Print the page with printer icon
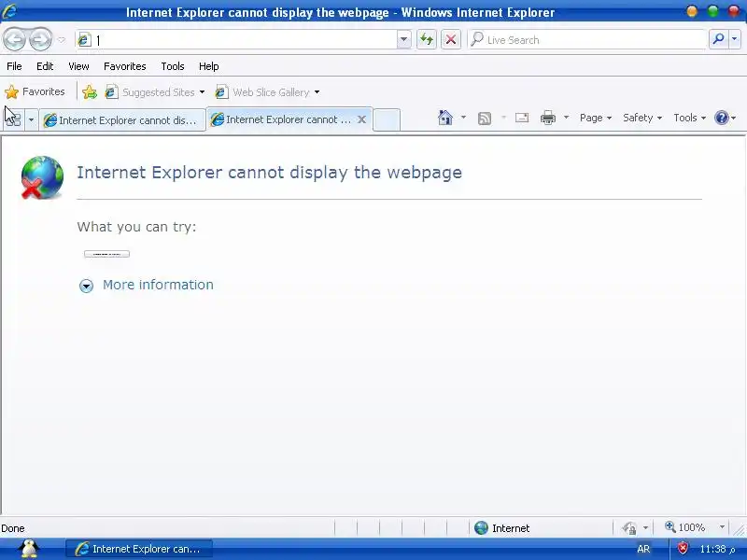This screenshot has width=747, height=560. click(x=548, y=118)
